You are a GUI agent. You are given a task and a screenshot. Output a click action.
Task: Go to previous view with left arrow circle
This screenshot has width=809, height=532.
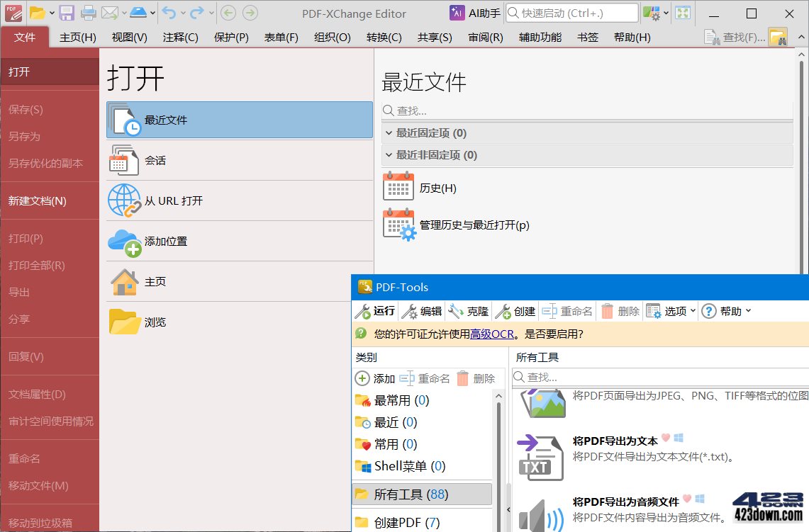(228, 12)
